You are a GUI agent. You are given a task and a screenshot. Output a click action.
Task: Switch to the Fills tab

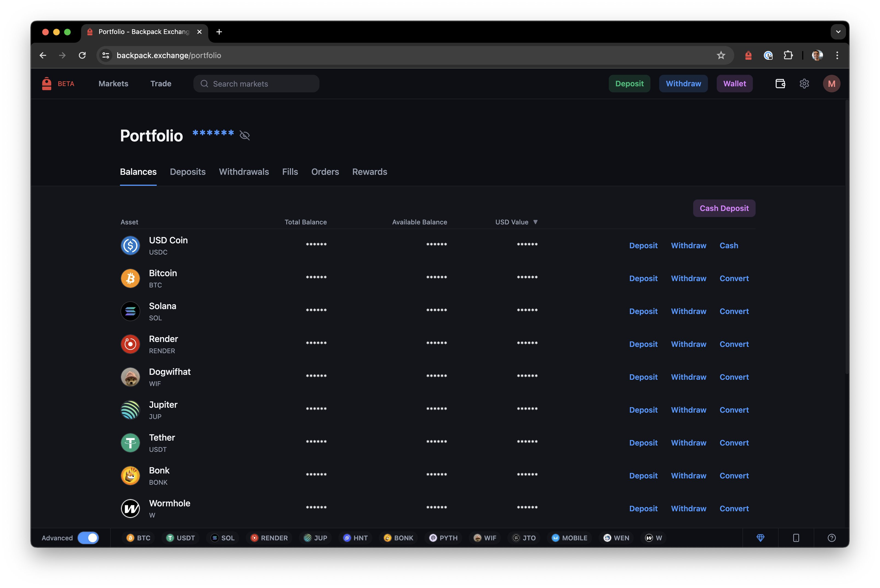[x=290, y=172]
